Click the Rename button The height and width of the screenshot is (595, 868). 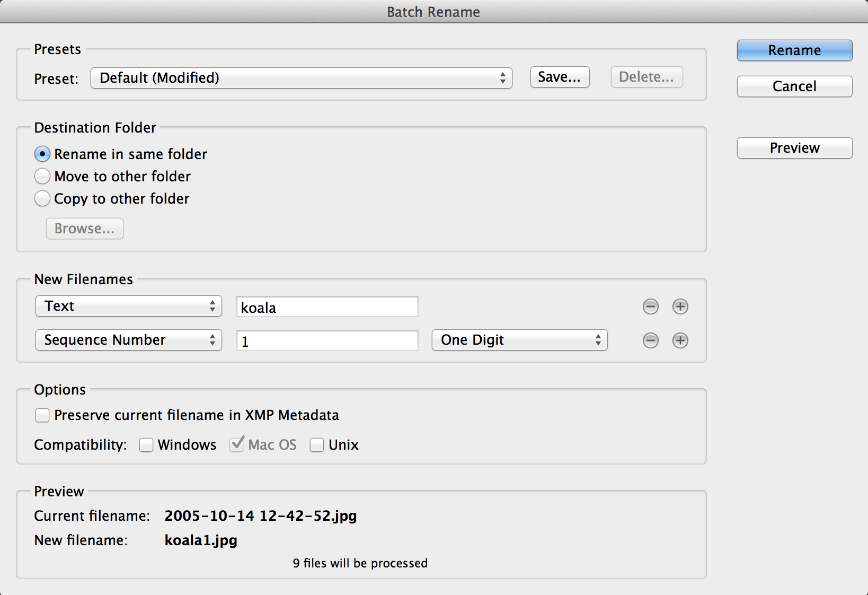794,50
